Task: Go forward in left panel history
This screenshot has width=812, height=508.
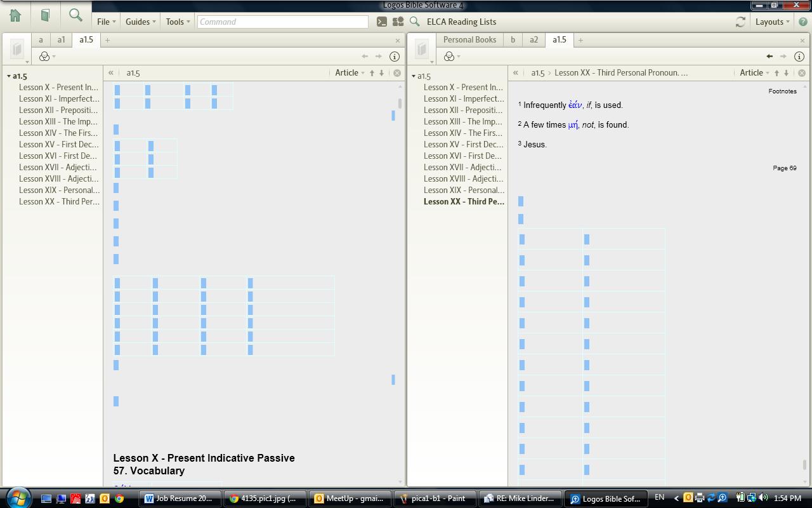Action: tap(379, 57)
